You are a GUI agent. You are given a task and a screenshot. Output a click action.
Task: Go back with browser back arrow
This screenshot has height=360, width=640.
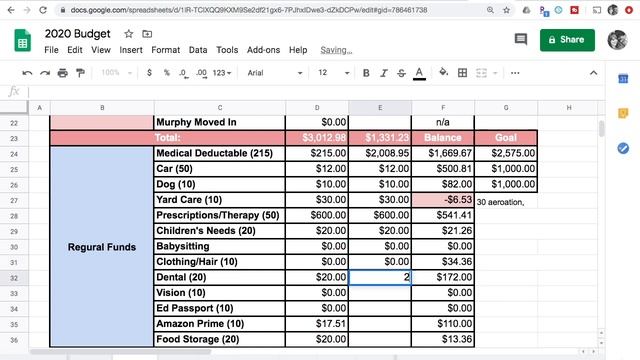[11, 10]
